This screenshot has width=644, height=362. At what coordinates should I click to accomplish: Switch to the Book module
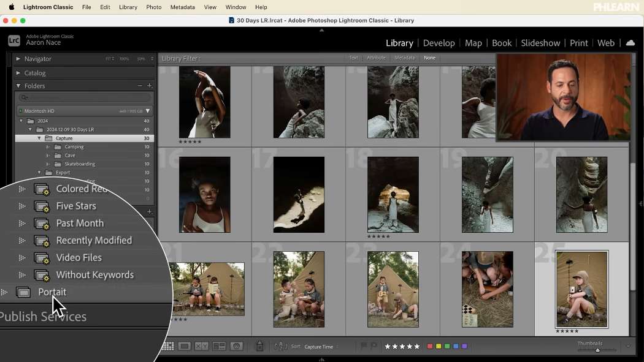click(x=502, y=43)
